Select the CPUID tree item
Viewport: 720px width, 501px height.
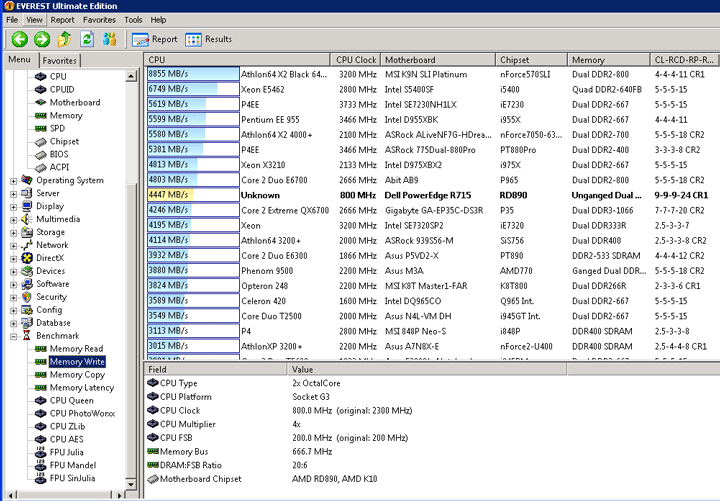click(62, 90)
